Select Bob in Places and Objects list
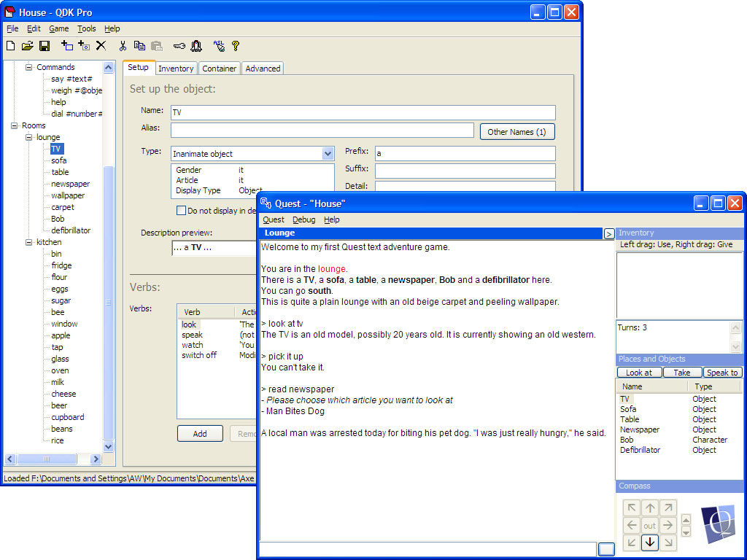 pyautogui.click(x=627, y=440)
